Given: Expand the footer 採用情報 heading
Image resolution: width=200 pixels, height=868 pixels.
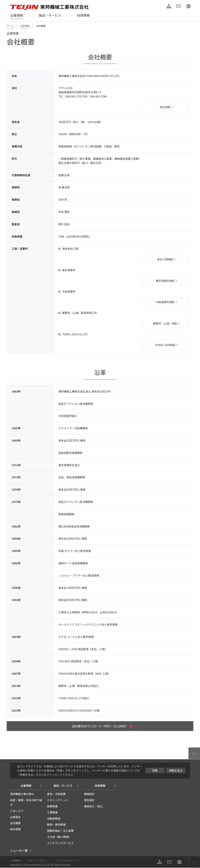Looking at the screenshot, I should (x=100, y=786).
